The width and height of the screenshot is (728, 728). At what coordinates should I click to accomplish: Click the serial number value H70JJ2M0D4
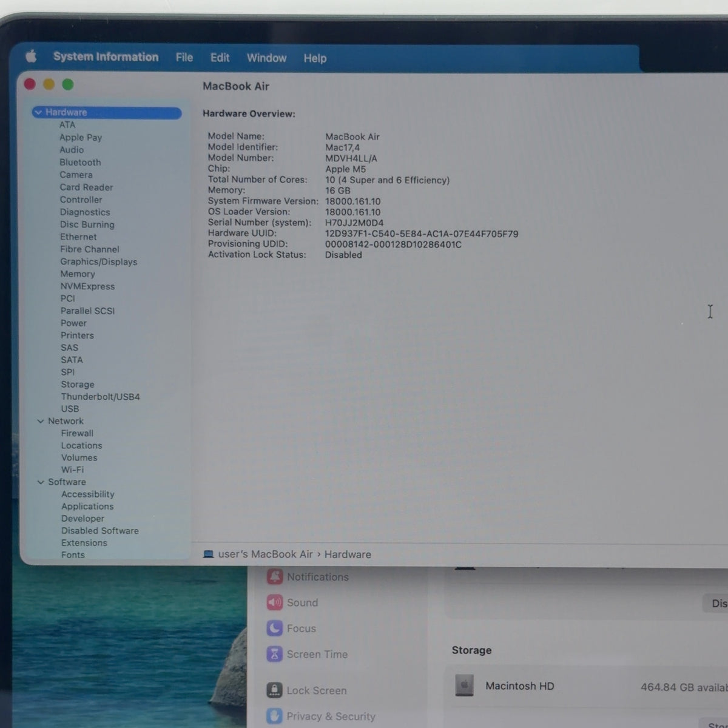tap(354, 223)
